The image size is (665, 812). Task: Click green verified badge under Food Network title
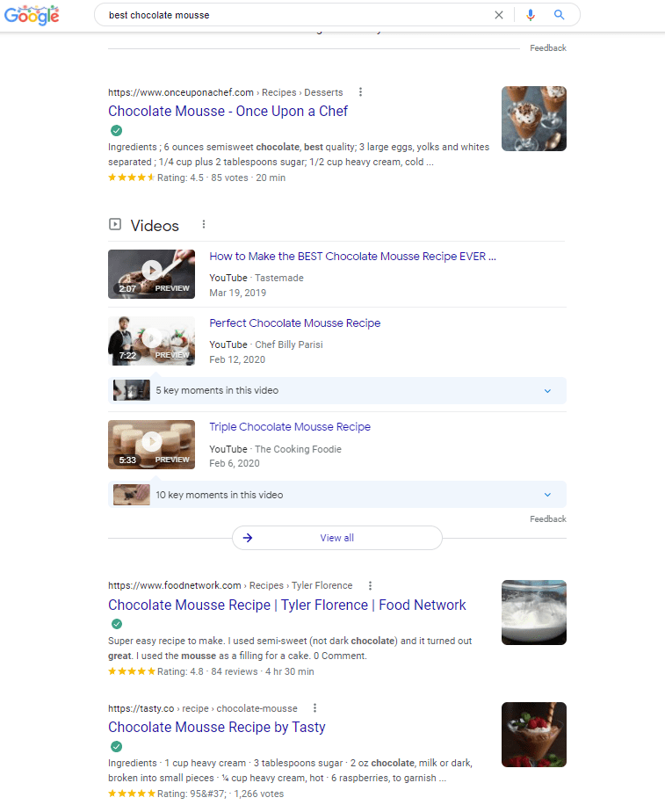click(117, 624)
